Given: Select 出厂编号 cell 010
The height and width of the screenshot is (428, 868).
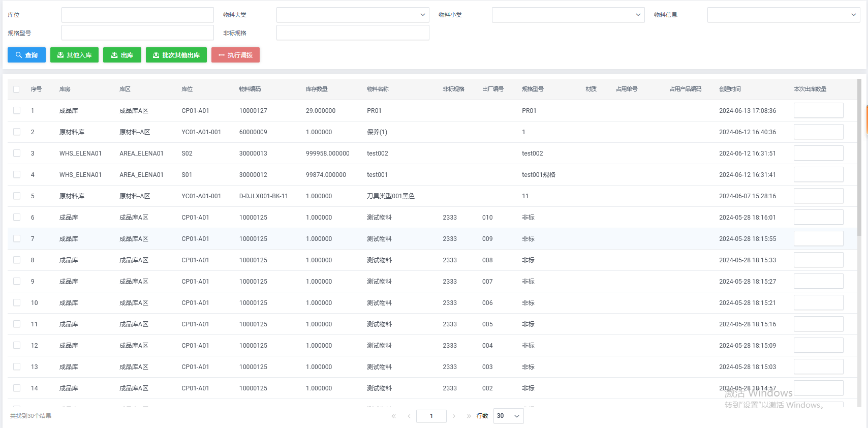Looking at the screenshot, I should click(487, 217).
